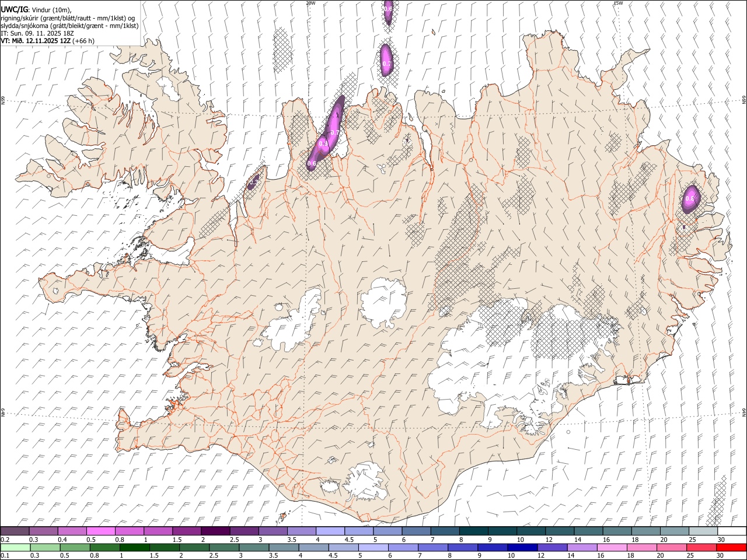Pick the lower legend swatch starting at 0.3
747x560 pixels.
pos(45,548)
